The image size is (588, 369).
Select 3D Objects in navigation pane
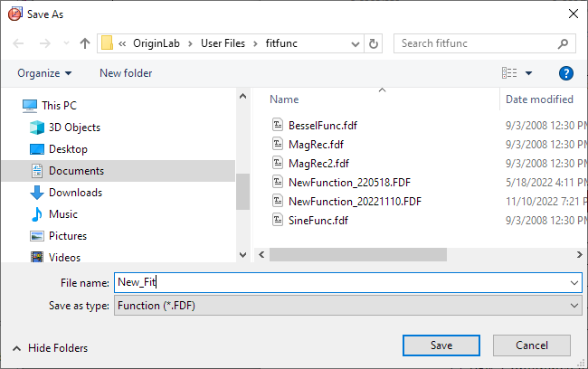pos(74,128)
